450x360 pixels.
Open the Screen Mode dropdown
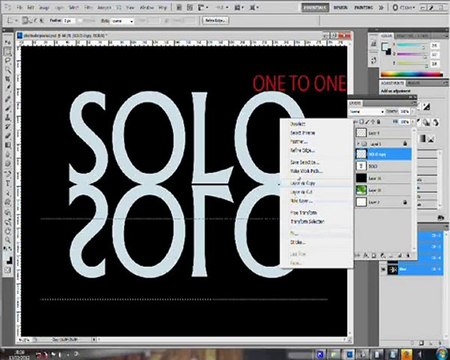[x=254, y=7]
